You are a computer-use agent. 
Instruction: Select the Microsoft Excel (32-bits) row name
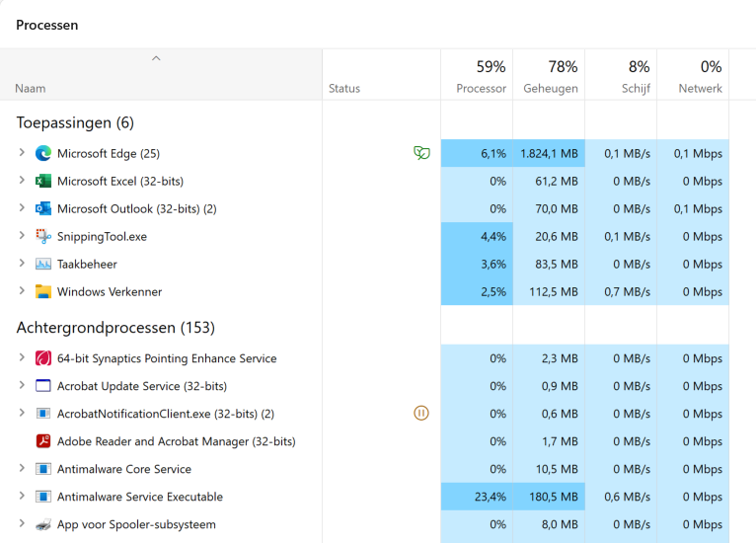pos(120,182)
